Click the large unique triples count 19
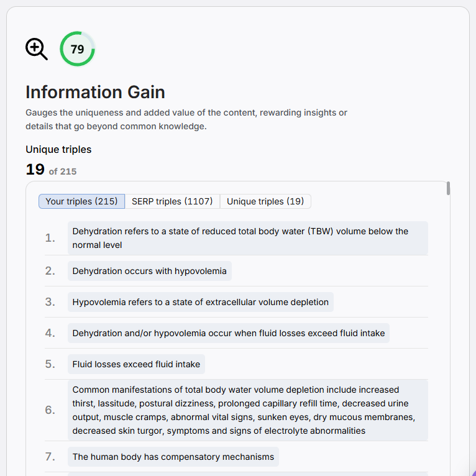Screen dimensions: 476x476 (35, 170)
